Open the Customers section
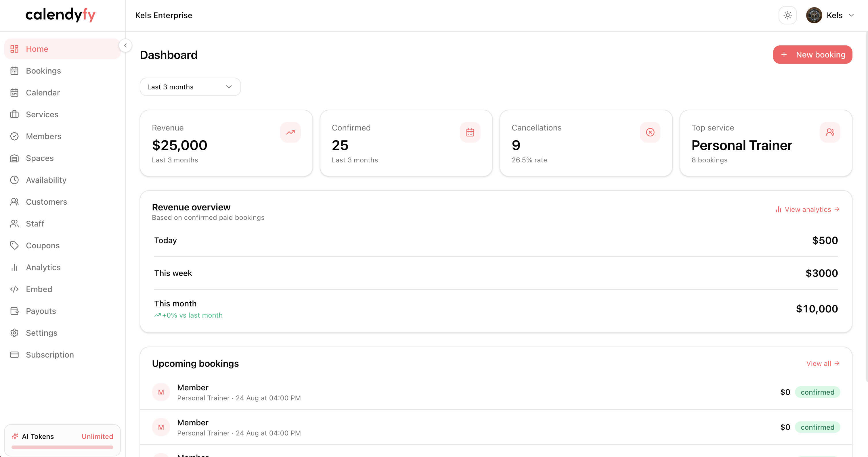This screenshot has height=457, width=868. [x=62, y=202]
